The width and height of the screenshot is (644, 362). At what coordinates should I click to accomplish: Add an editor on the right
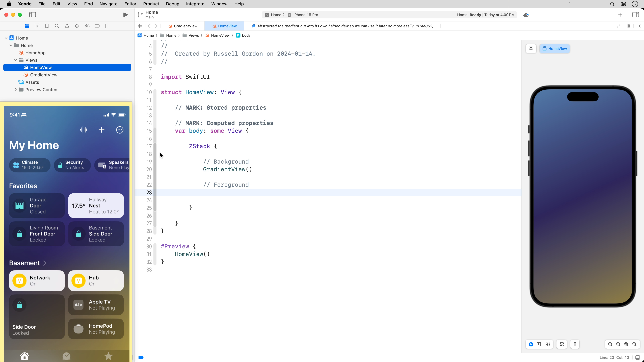tap(639, 26)
